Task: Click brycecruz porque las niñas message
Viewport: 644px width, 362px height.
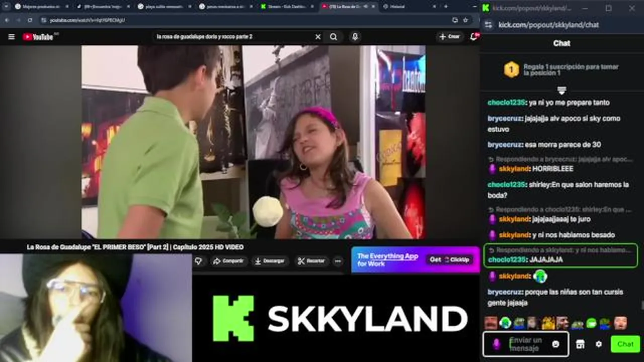Action: pos(555,297)
